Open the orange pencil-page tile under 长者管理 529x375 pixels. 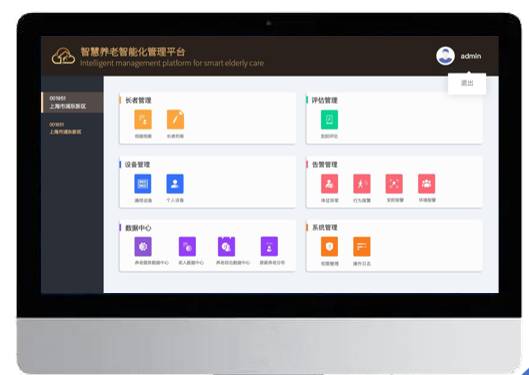coord(175,119)
